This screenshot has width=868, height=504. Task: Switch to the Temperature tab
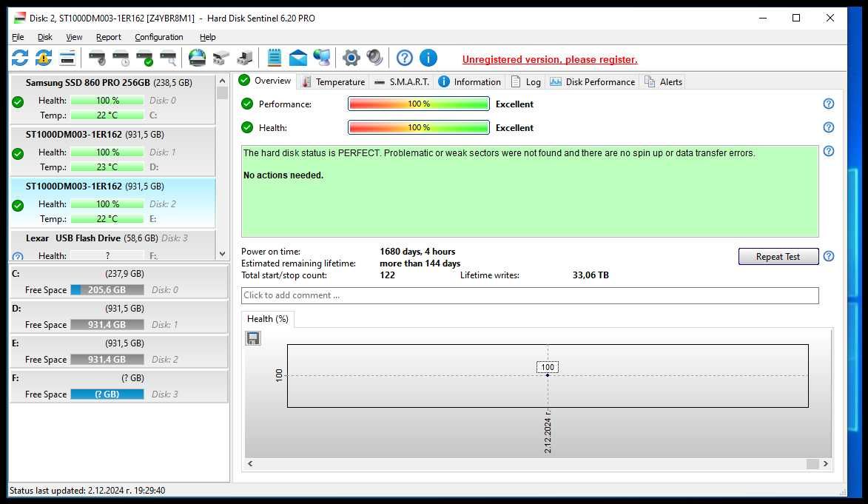334,82
